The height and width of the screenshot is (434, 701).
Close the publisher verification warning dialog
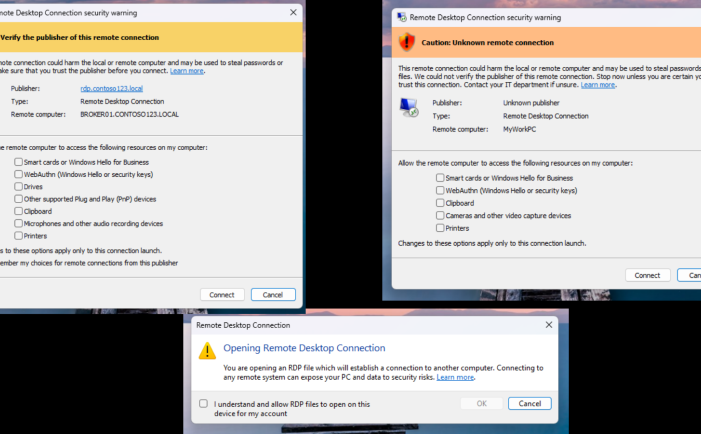[293, 13]
